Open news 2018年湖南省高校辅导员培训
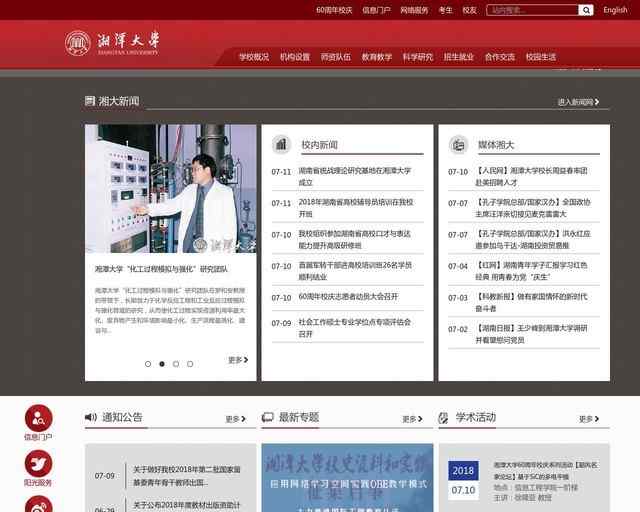This screenshot has width=640, height=512. 356,208
